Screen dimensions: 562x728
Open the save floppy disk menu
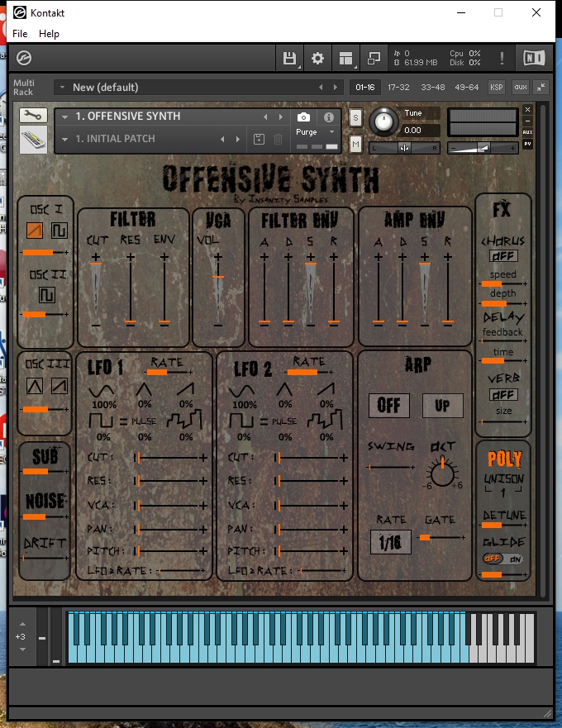[289, 58]
